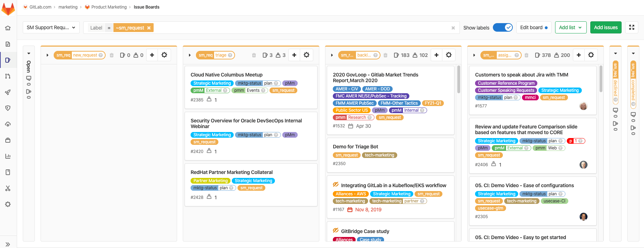The width and height of the screenshot is (644, 248).
Task: Click the fullscreen board toggle icon
Action: [x=632, y=27]
